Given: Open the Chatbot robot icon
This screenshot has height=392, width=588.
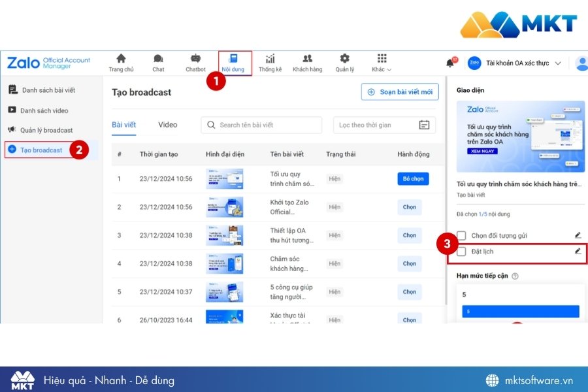Looking at the screenshot, I should pyautogui.click(x=195, y=59).
